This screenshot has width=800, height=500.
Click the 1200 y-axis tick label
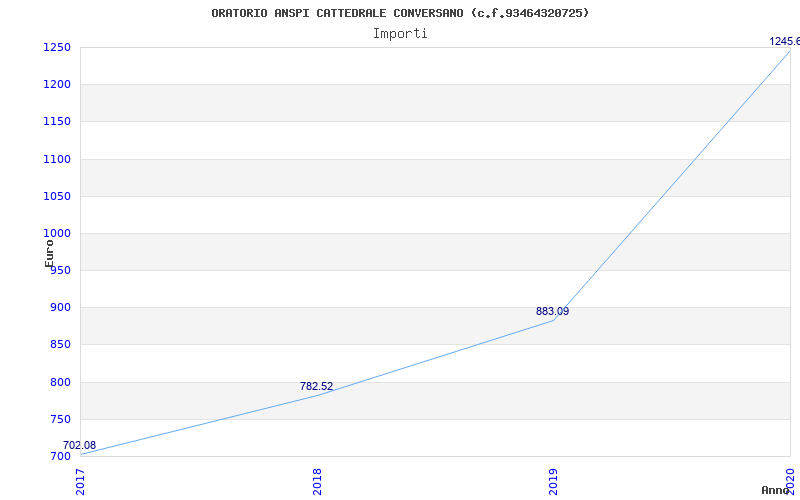(57, 84)
